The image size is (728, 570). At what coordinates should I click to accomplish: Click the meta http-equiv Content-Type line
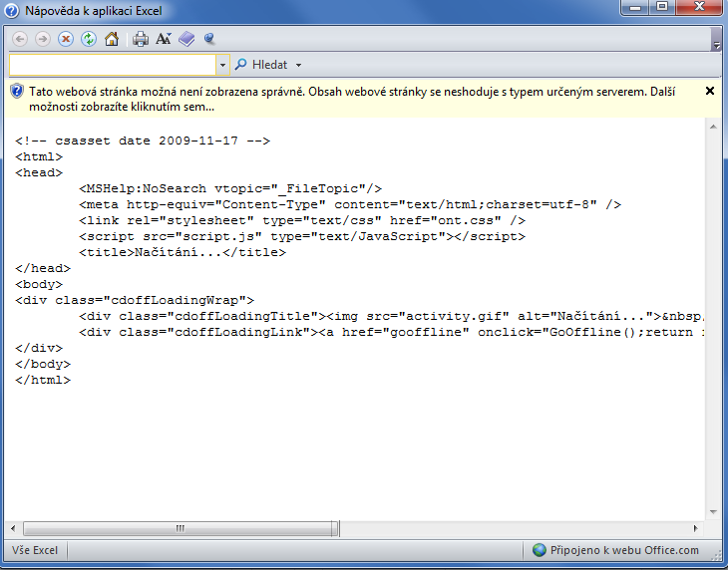tap(350, 204)
